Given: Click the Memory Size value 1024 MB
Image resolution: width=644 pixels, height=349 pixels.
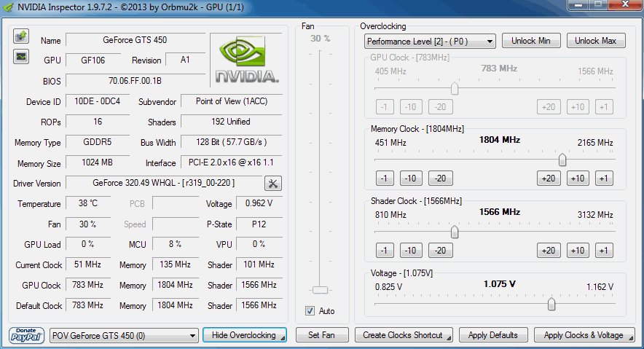Looking at the screenshot, I should [x=98, y=162].
